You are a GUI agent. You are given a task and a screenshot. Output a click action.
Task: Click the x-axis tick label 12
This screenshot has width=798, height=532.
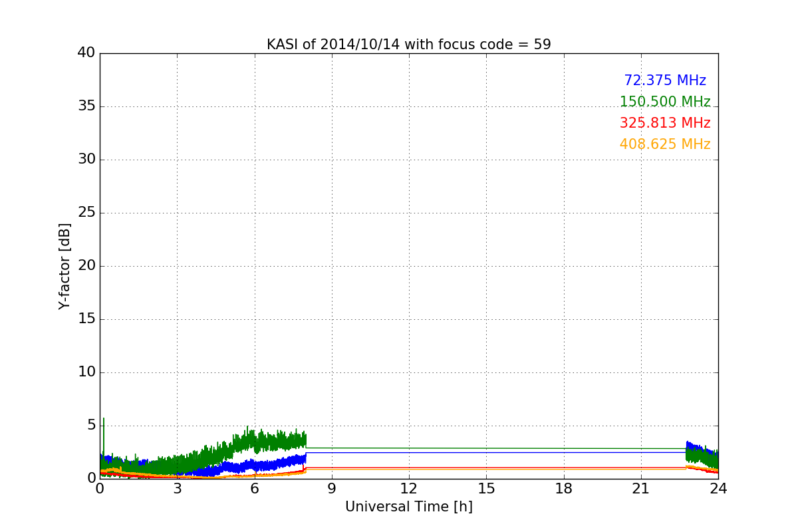point(409,488)
